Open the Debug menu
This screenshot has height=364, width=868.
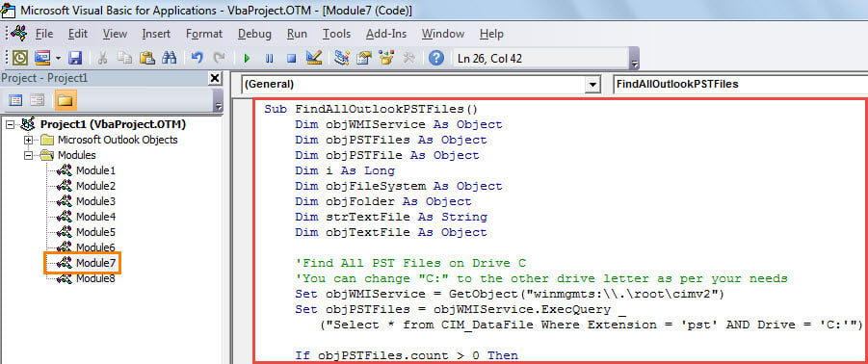(x=254, y=34)
